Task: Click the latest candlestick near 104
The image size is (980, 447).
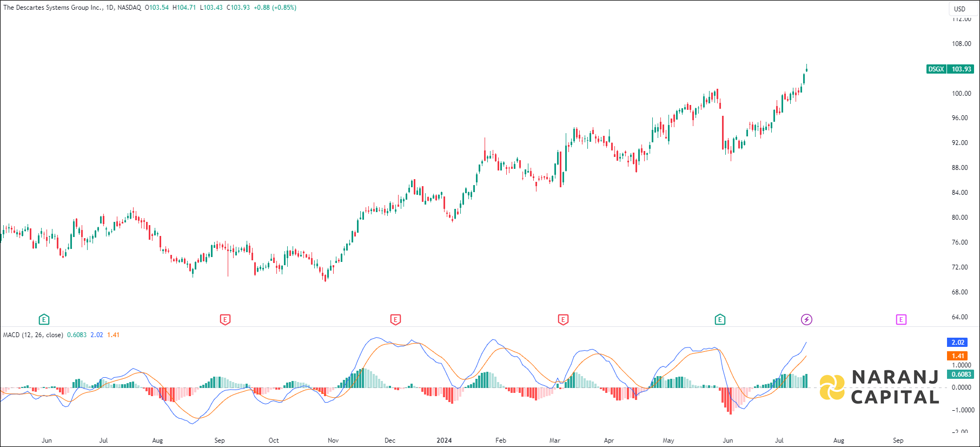Action: [806, 69]
